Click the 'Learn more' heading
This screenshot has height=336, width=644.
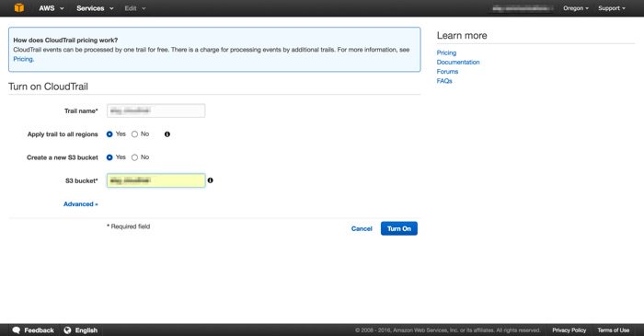point(462,35)
